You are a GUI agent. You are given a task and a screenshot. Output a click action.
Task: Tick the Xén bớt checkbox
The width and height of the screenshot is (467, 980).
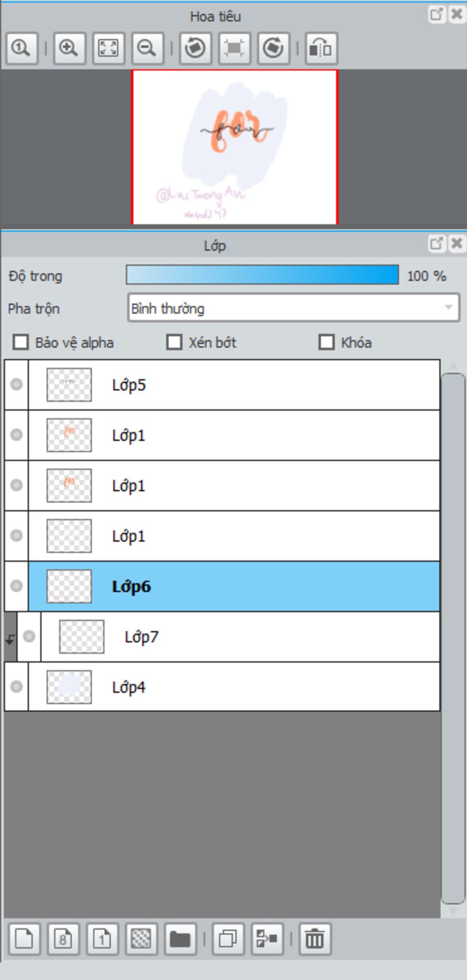tap(174, 342)
